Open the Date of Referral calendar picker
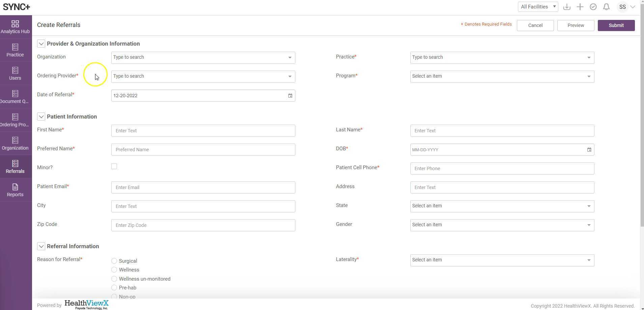The height and width of the screenshot is (310, 644). 290,96
